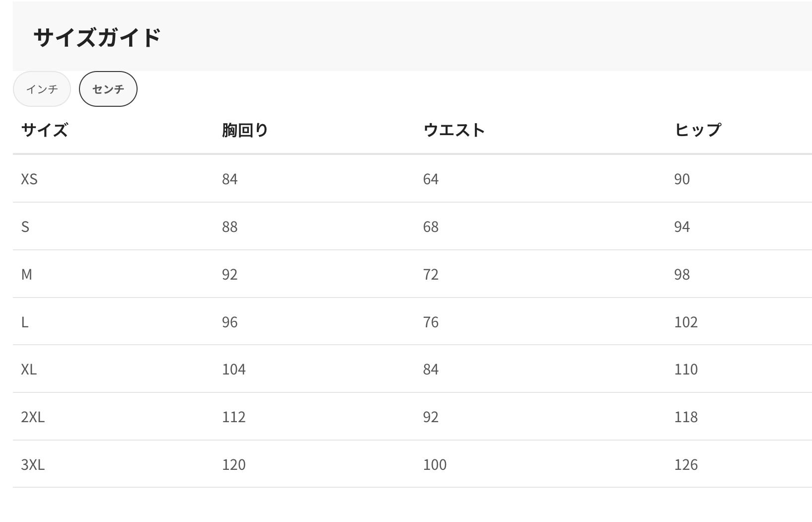Select the L size row label
Image resolution: width=812 pixels, height=522 pixels.
(x=25, y=322)
